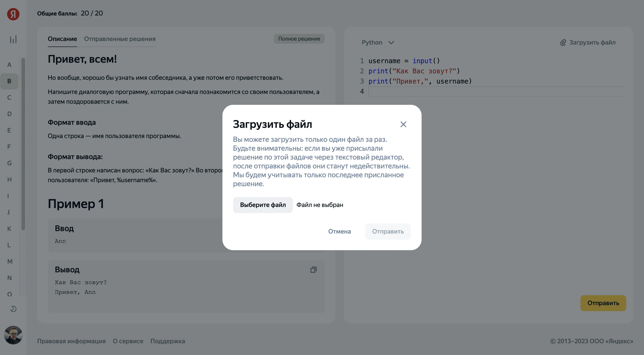Select task M in sidebar
Viewport: 644px width, 355px height.
click(9, 262)
